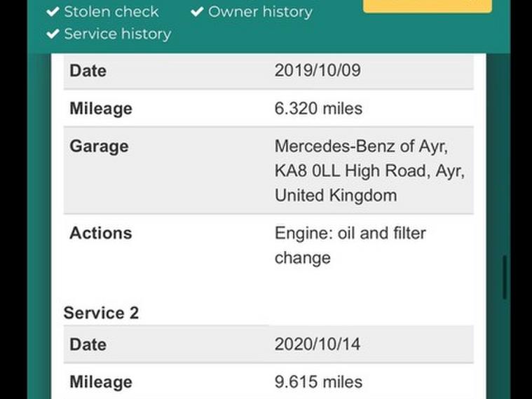Select the Owner history label text
The width and height of the screenshot is (532, 399).
click(260, 12)
